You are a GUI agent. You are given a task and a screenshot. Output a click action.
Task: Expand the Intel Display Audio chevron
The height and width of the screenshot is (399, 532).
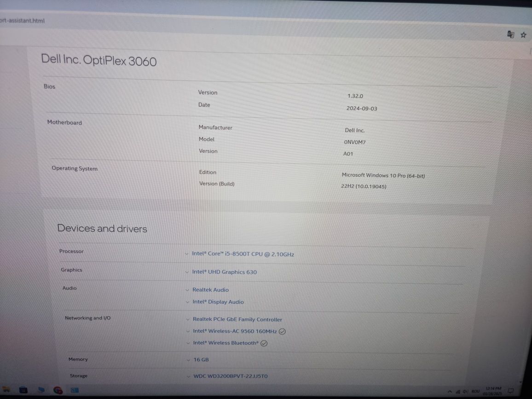tap(187, 302)
